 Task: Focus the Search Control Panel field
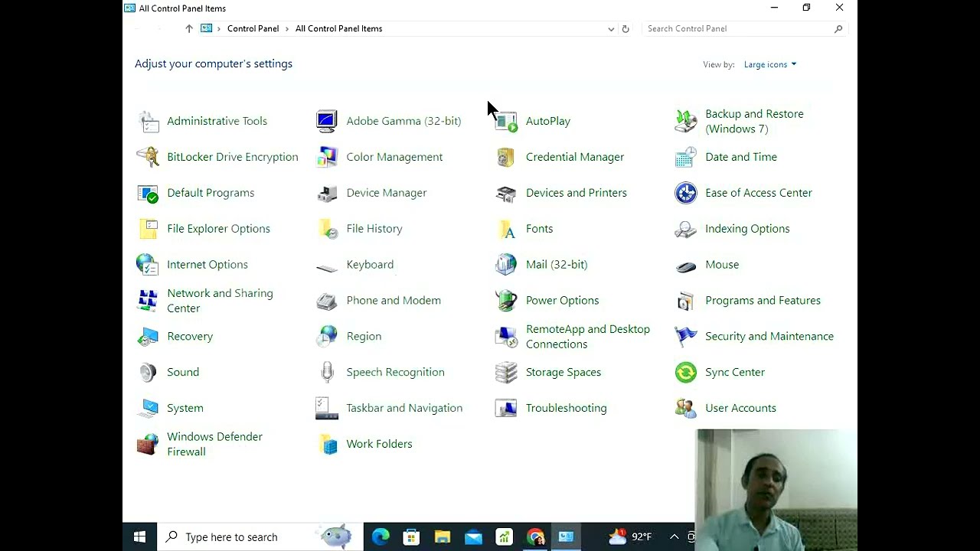[744, 28]
